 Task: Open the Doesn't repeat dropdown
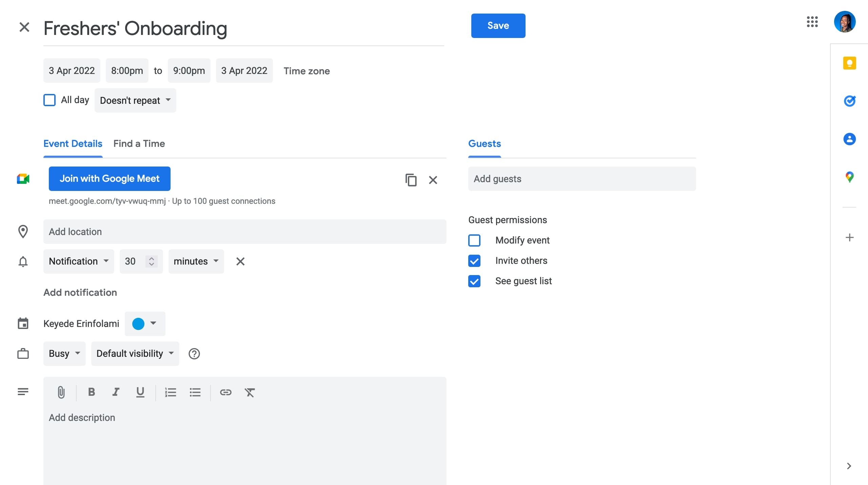[135, 100]
